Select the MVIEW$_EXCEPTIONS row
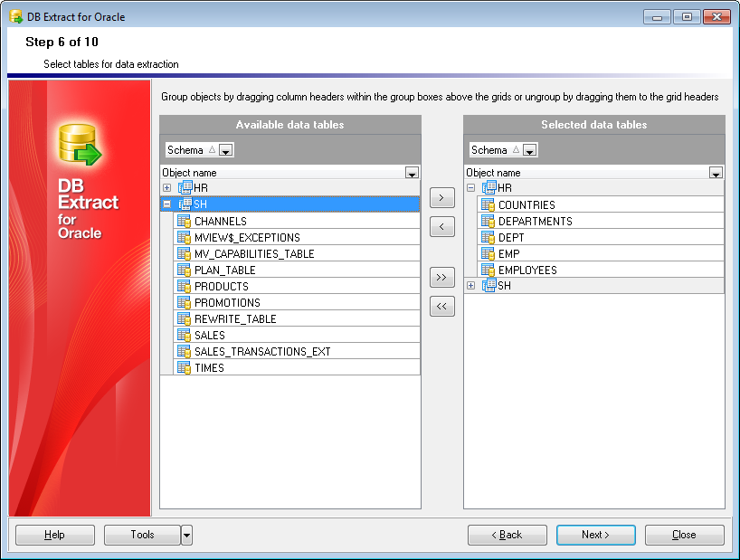Screen dimensions: 740x560 coord(297,237)
